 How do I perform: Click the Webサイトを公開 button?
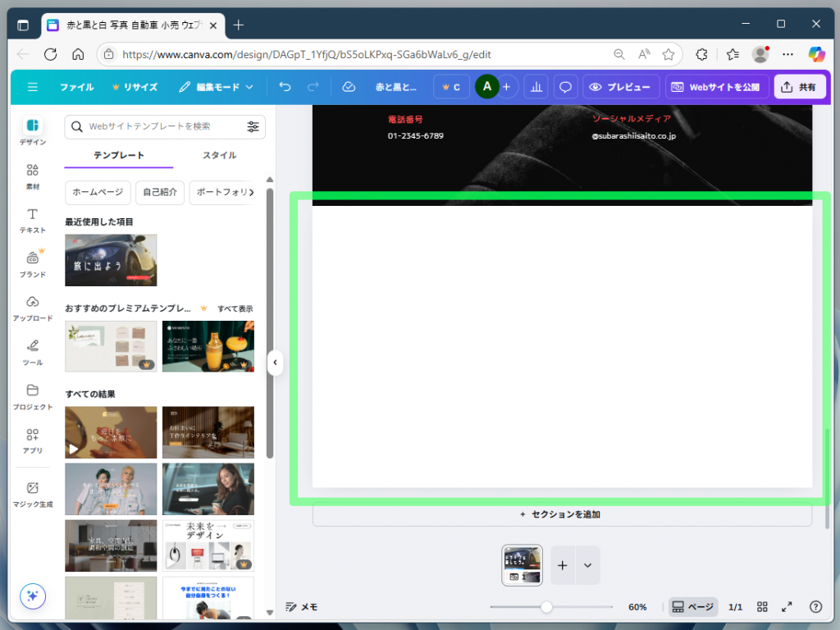(717, 86)
